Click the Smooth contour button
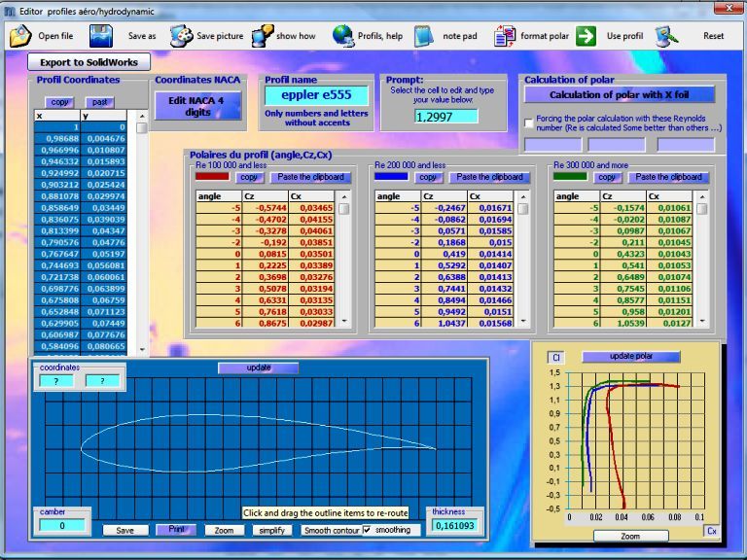This screenshot has height=560, width=747. pos(331,530)
